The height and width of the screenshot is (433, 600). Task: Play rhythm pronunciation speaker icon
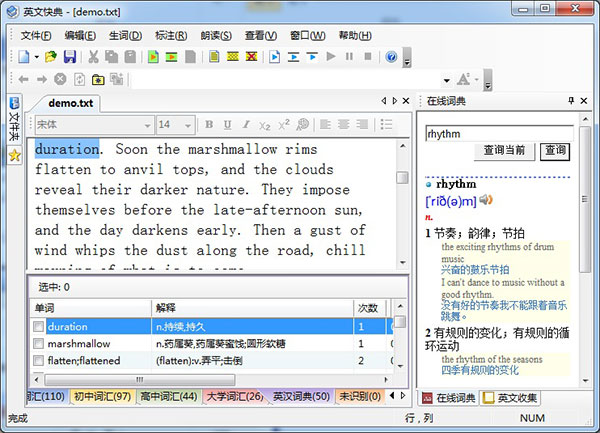(x=487, y=201)
